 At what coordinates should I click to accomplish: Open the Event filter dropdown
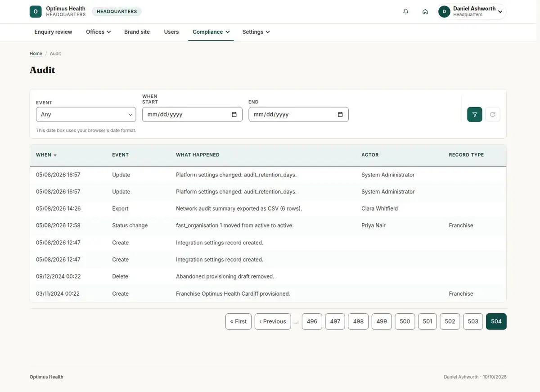click(x=86, y=114)
